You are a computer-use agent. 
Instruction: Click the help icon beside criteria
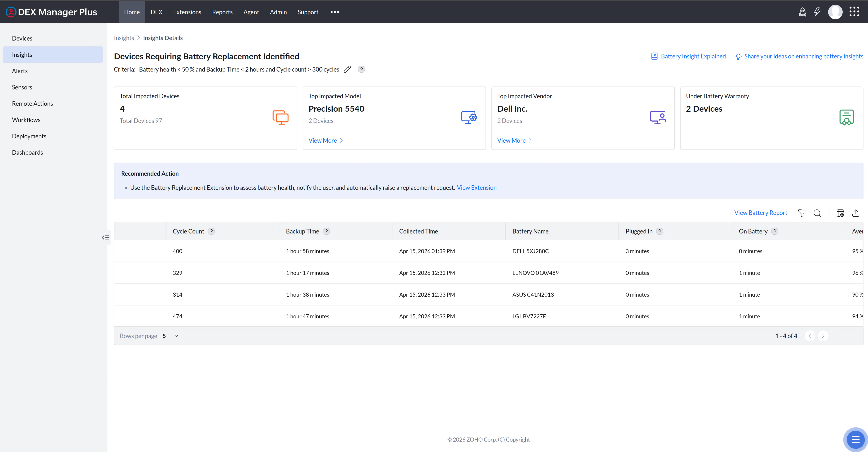point(361,70)
